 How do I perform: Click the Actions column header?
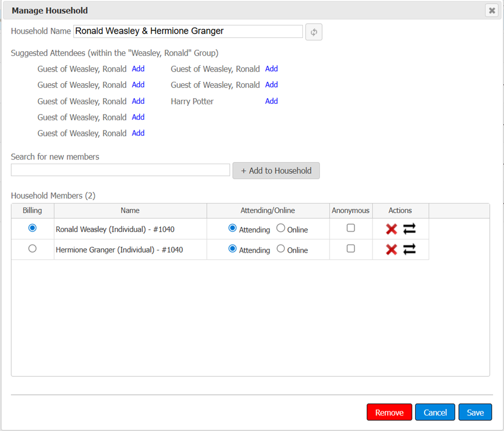tap(400, 211)
